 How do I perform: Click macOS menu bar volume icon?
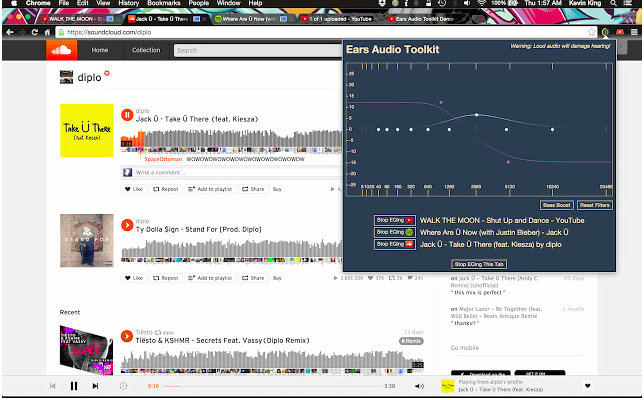point(467,3)
